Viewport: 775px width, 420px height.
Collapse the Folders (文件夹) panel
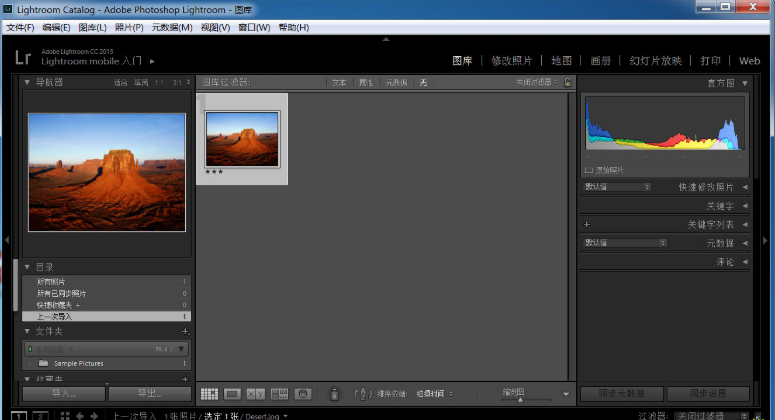point(27,331)
